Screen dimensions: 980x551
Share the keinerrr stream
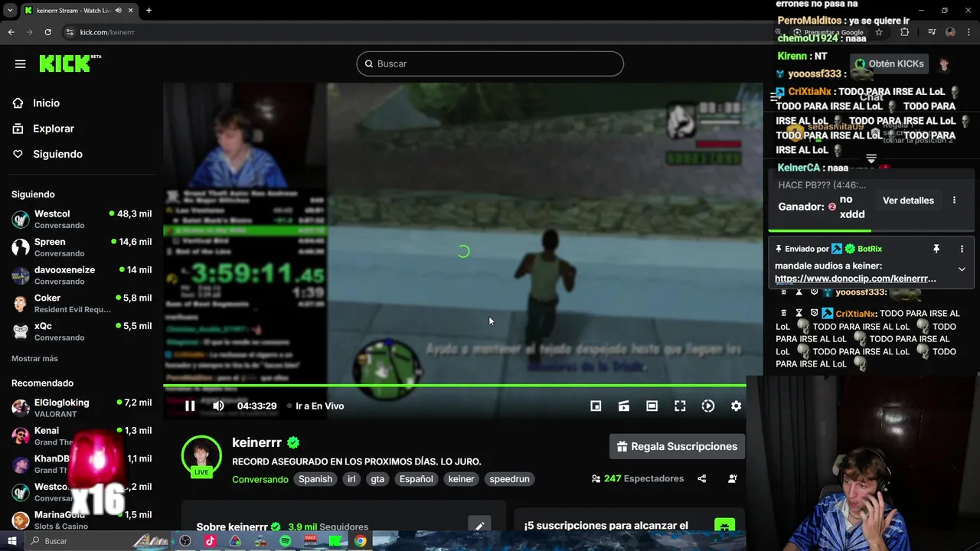(701, 478)
